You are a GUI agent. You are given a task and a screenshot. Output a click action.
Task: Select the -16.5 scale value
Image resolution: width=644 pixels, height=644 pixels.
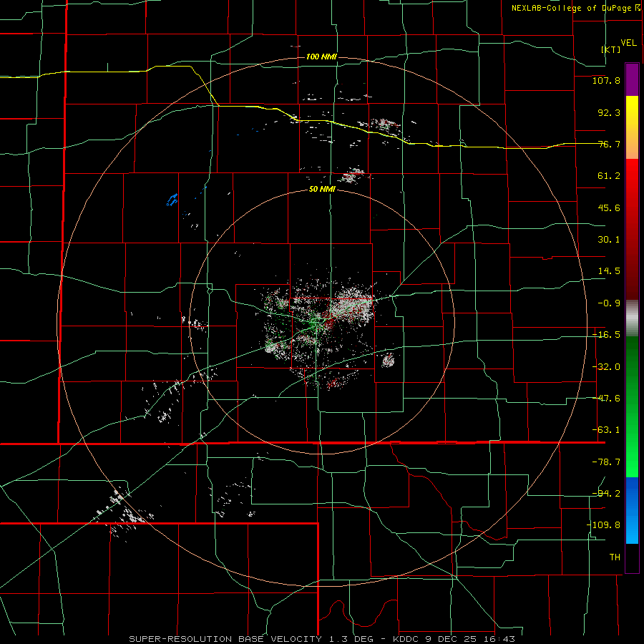606,335
